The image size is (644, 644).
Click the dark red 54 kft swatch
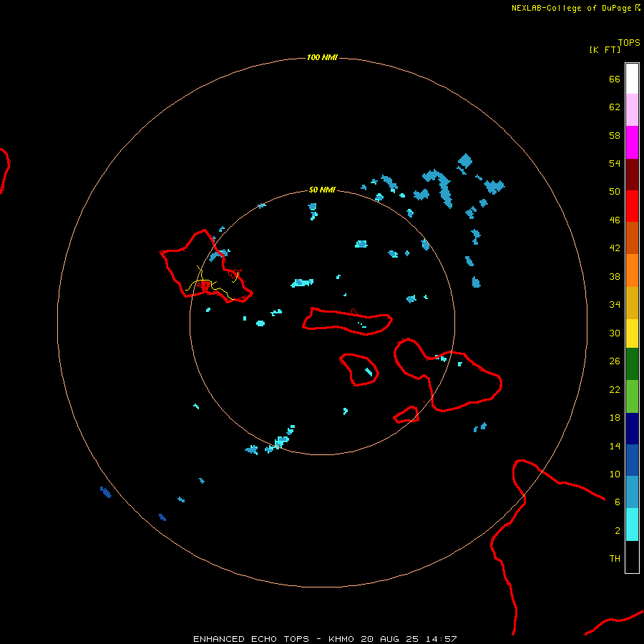coord(632,175)
